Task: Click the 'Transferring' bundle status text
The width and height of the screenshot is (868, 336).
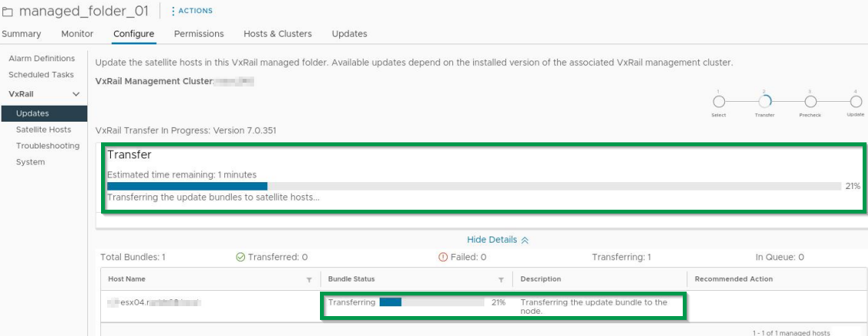Action: [x=351, y=302]
